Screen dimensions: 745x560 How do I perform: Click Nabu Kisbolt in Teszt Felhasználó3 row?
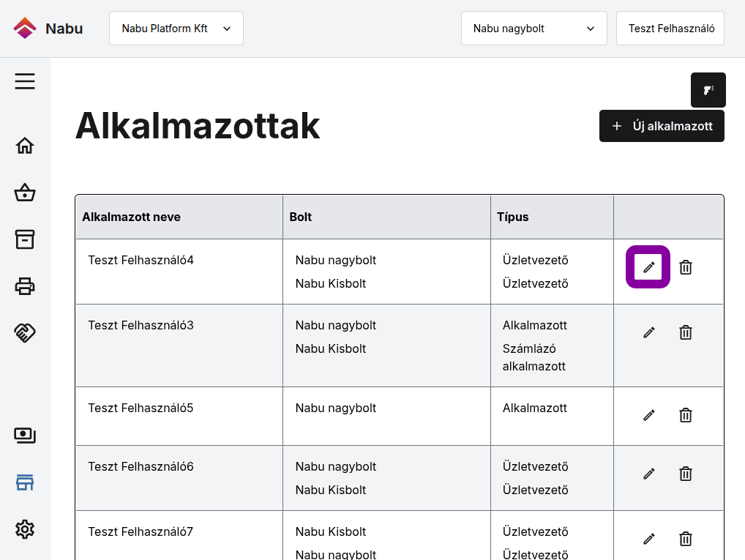pos(331,348)
